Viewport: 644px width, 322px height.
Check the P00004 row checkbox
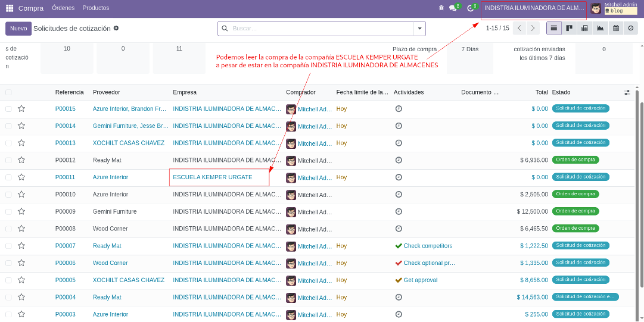click(8, 297)
